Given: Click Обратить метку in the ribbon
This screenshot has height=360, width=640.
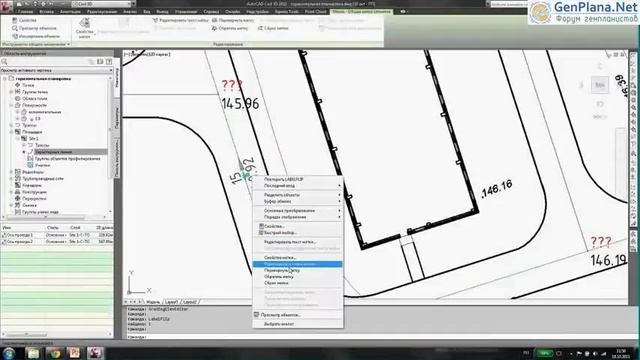Looking at the screenshot, I should (x=230, y=28).
